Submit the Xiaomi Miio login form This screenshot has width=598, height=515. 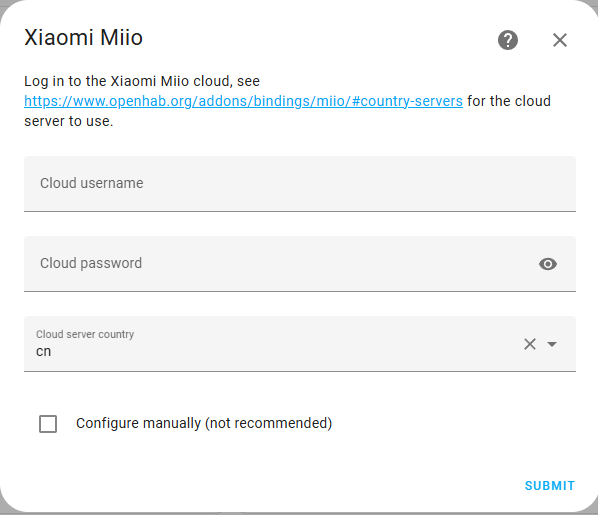pyautogui.click(x=550, y=486)
